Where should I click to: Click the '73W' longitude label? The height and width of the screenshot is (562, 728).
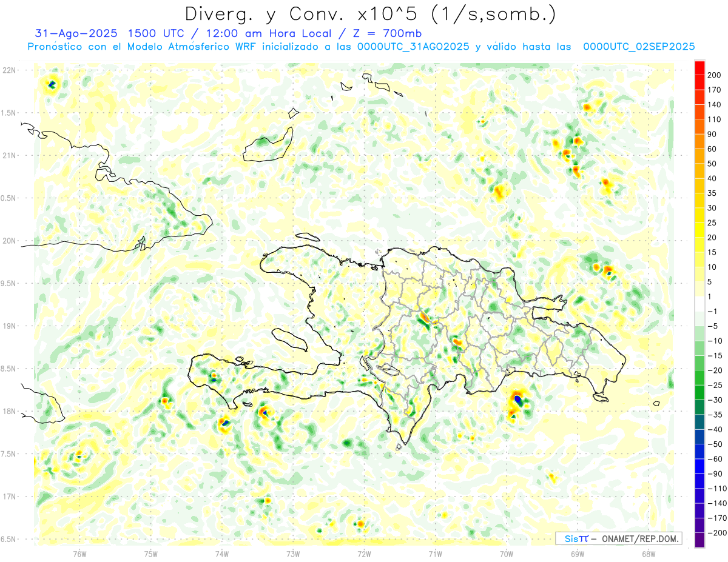point(293,554)
